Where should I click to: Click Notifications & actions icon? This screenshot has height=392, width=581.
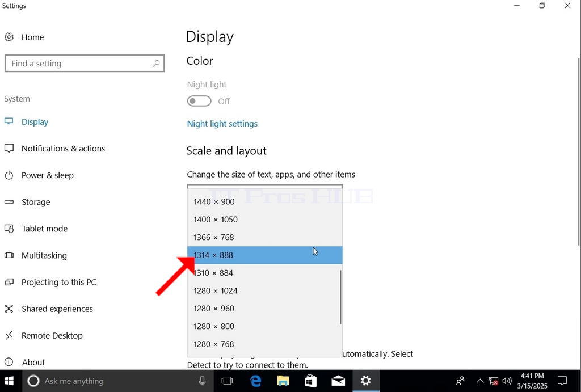point(9,149)
